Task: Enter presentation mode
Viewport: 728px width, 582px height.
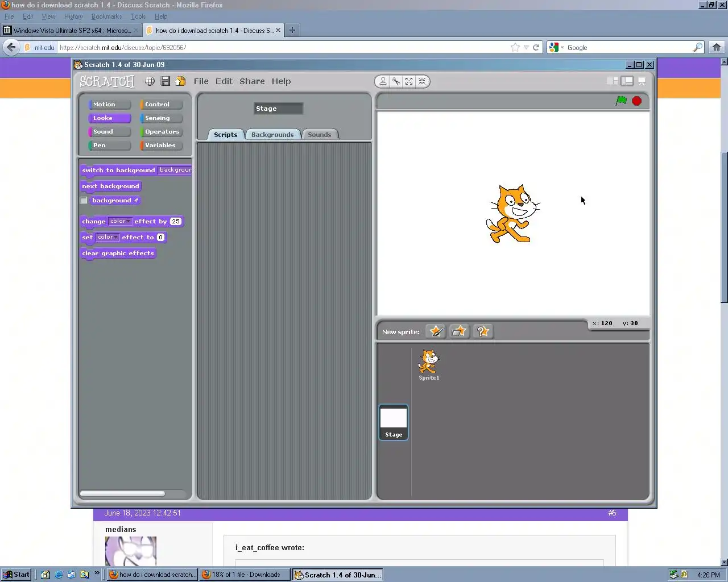Action: (x=642, y=81)
